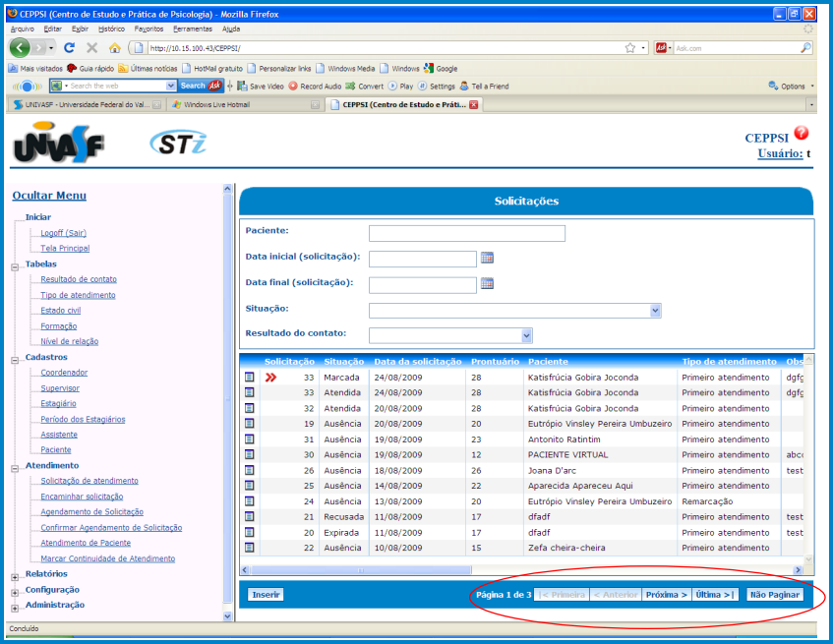
Task: Open calendar picker for Data final
Action: (487, 284)
